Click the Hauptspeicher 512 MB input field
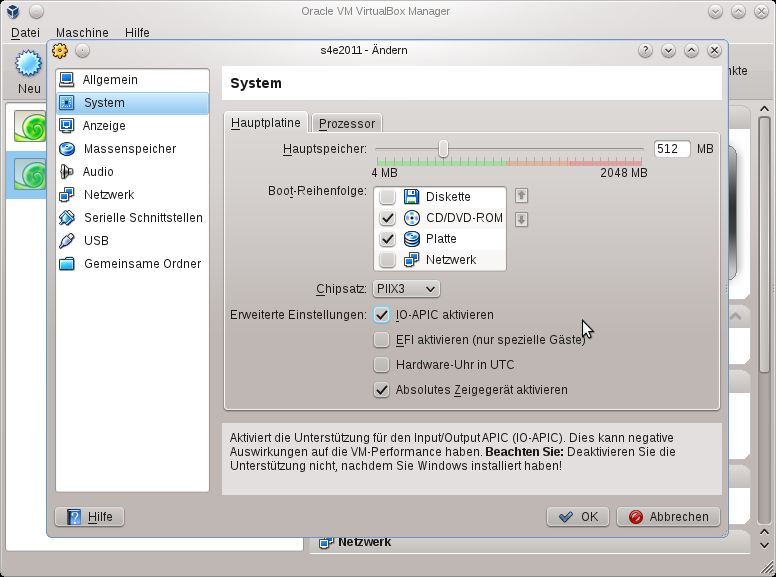The image size is (776, 577). coord(672,148)
